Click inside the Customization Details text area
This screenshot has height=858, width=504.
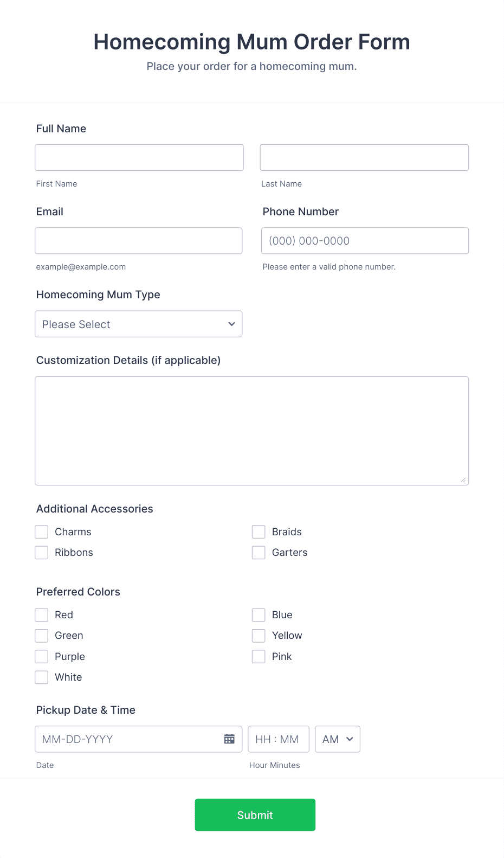251,430
